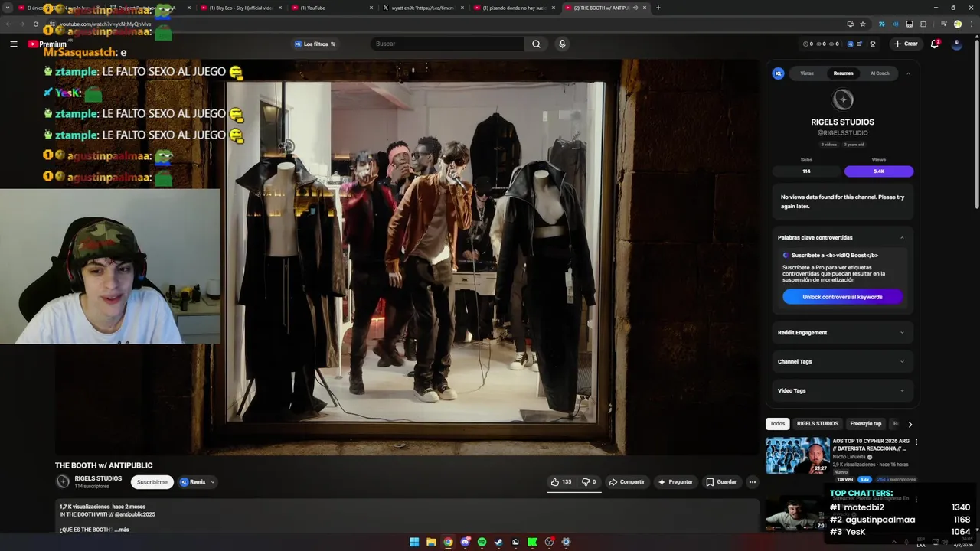
Task: Open Spotify from the taskbar
Action: click(482, 542)
